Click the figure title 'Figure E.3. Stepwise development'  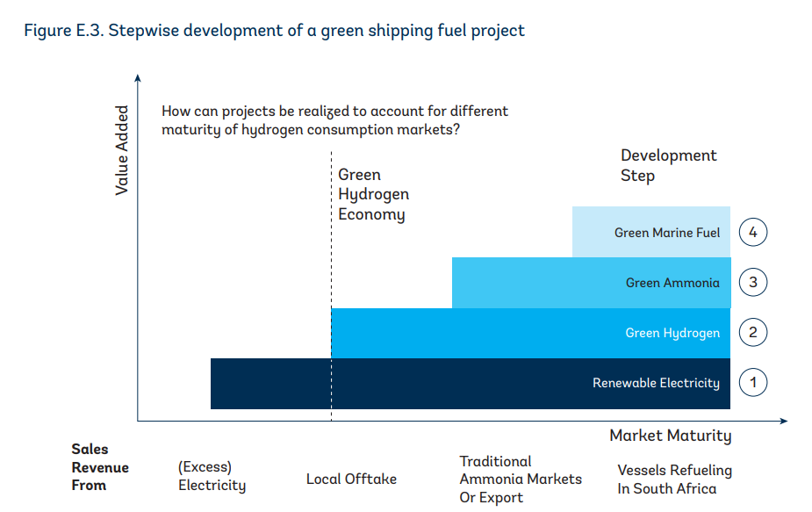pos(275,31)
